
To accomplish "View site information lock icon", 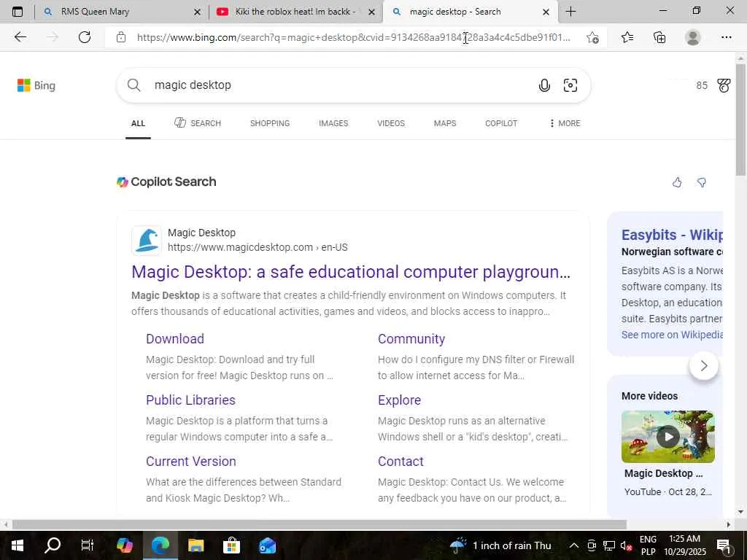I will pyautogui.click(x=121, y=37).
